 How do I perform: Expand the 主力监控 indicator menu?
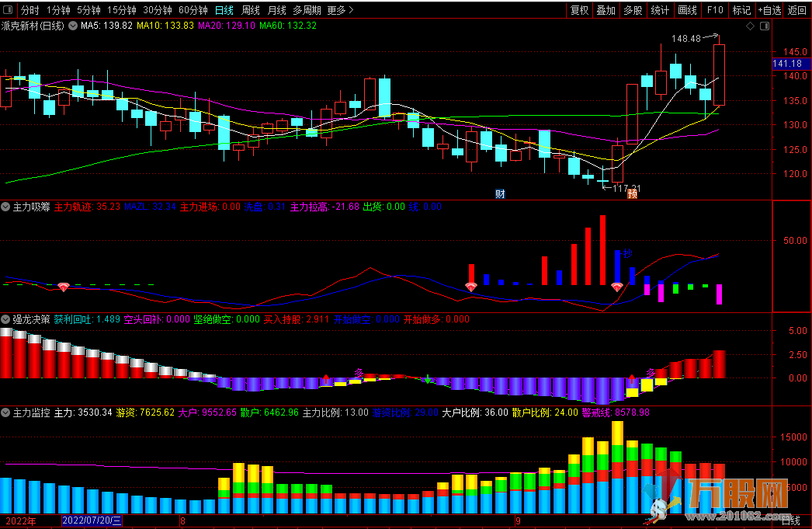point(5,413)
